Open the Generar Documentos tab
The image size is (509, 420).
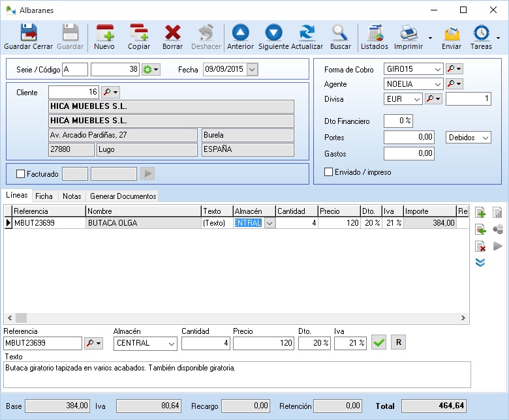[123, 196]
